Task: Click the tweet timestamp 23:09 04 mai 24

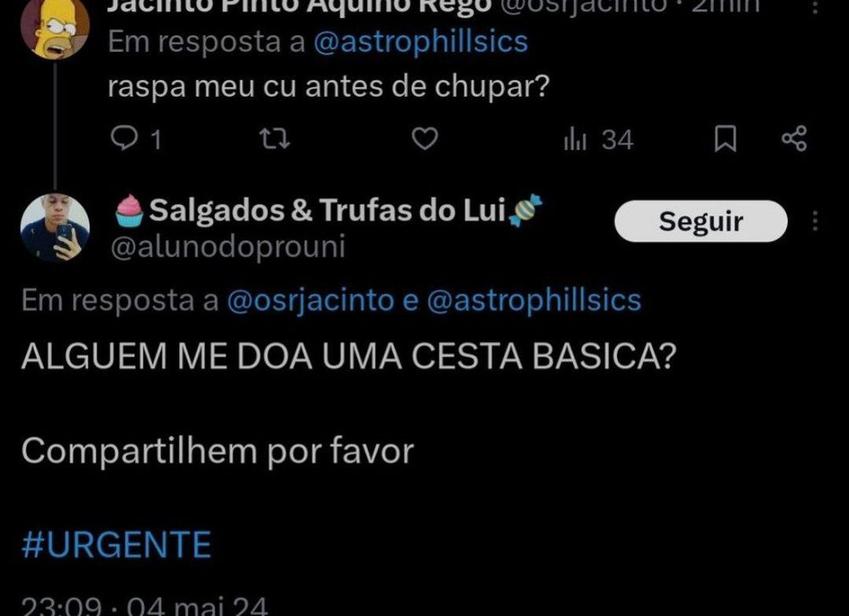Action: [144, 607]
